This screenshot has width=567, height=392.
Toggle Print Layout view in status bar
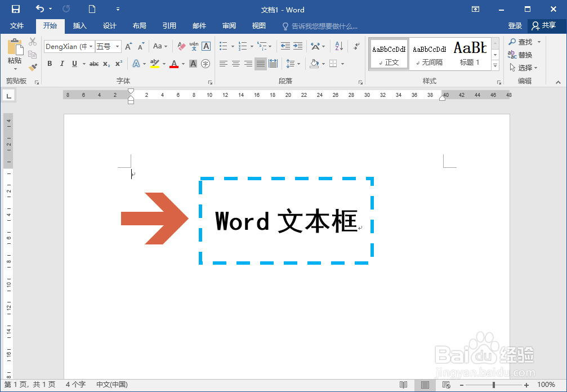(425, 385)
